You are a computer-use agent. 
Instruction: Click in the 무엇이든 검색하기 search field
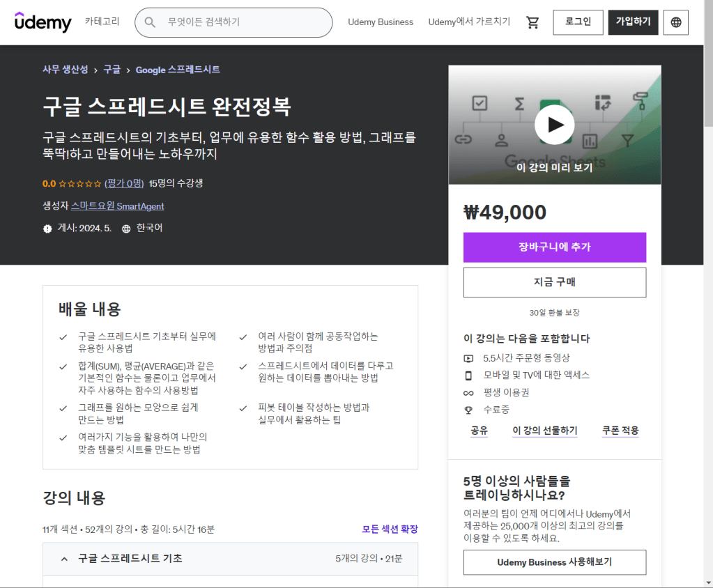pos(244,22)
